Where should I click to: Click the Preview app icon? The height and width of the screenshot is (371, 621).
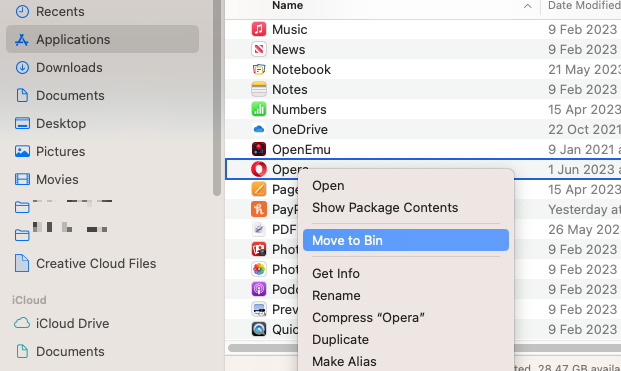tap(259, 309)
